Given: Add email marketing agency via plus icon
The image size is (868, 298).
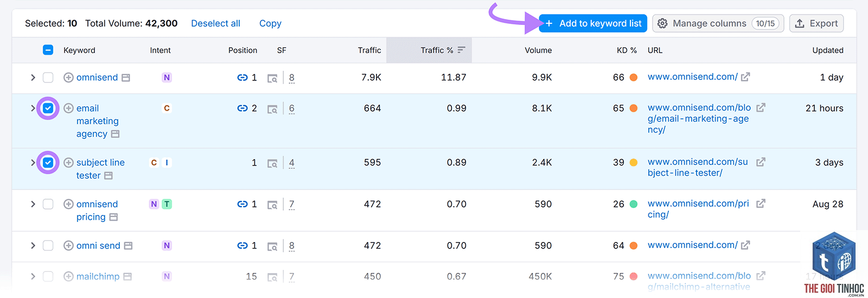Looking at the screenshot, I should [68, 108].
